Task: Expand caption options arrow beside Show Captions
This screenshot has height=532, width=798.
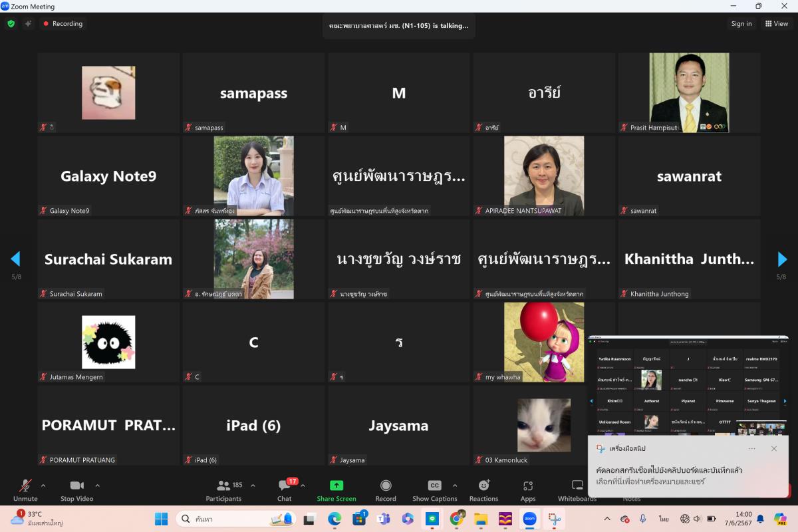Action: 455,485
